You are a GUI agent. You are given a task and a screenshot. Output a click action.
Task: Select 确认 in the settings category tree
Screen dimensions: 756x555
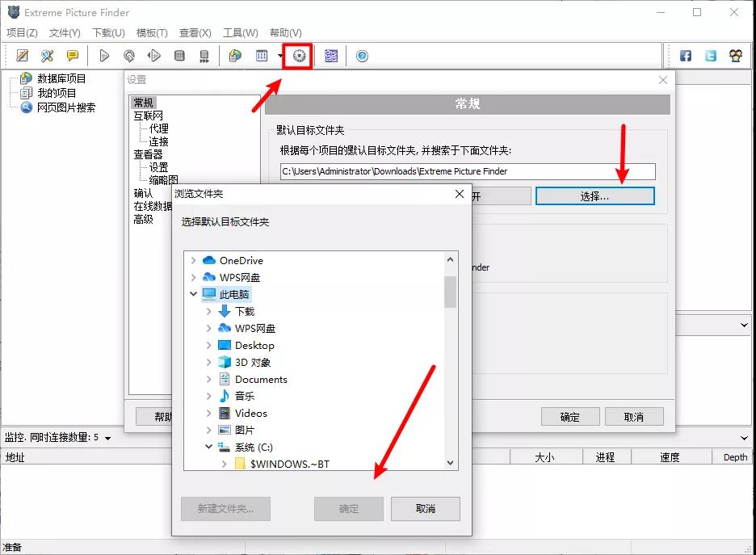pyautogui.click(x=143, y=193)
